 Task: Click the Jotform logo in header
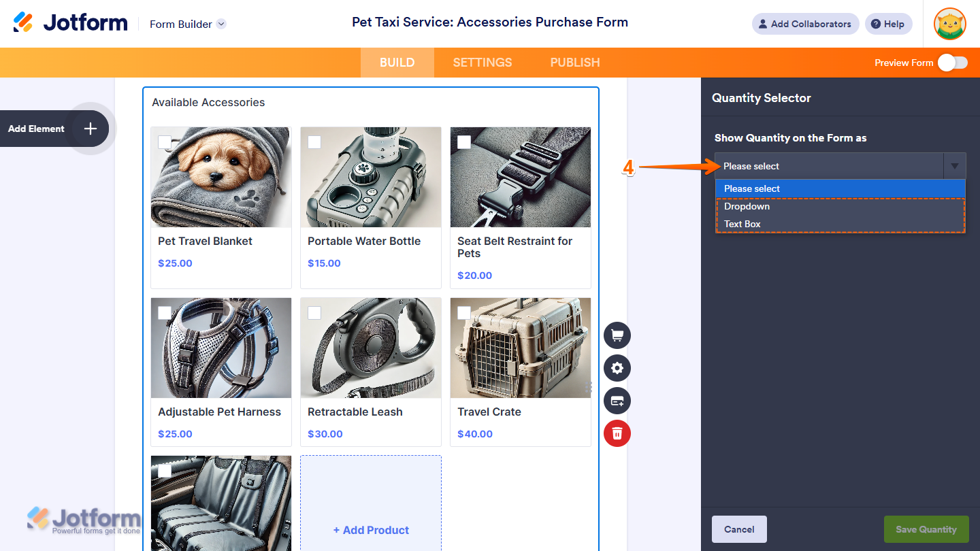tap(70, 23)
